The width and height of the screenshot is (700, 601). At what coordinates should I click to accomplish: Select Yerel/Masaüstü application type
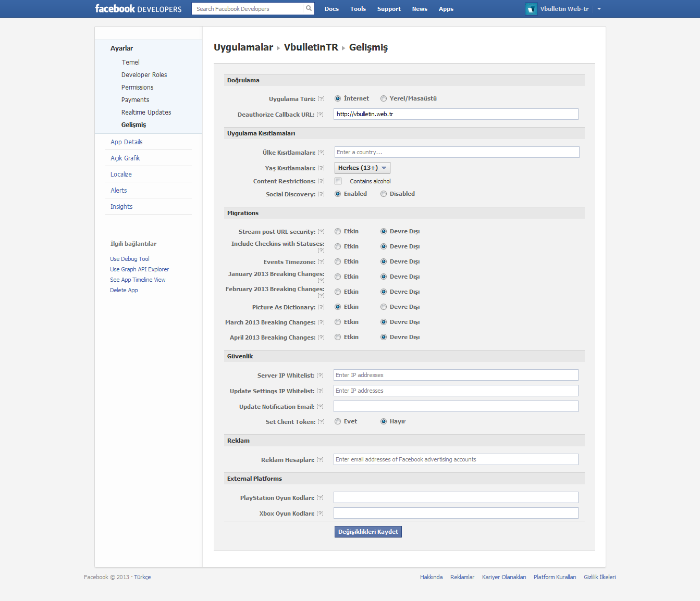click(x=384, y=98)
